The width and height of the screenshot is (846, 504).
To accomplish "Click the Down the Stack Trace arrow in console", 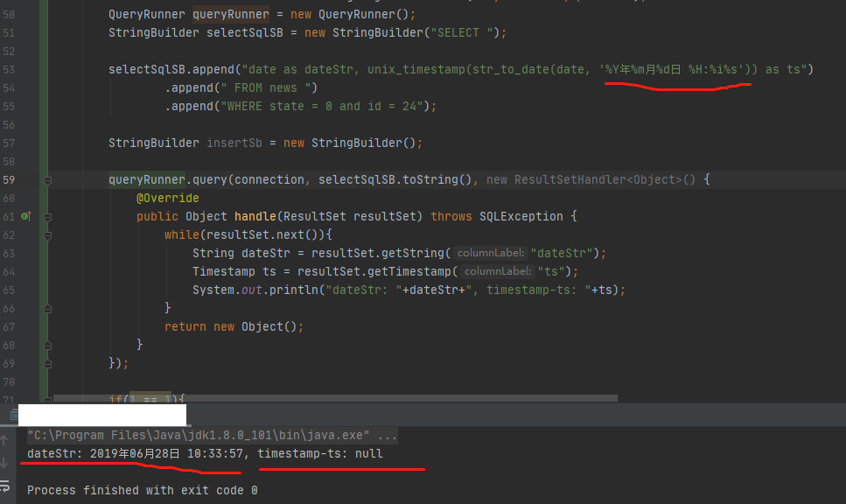I will coord(3,463).
